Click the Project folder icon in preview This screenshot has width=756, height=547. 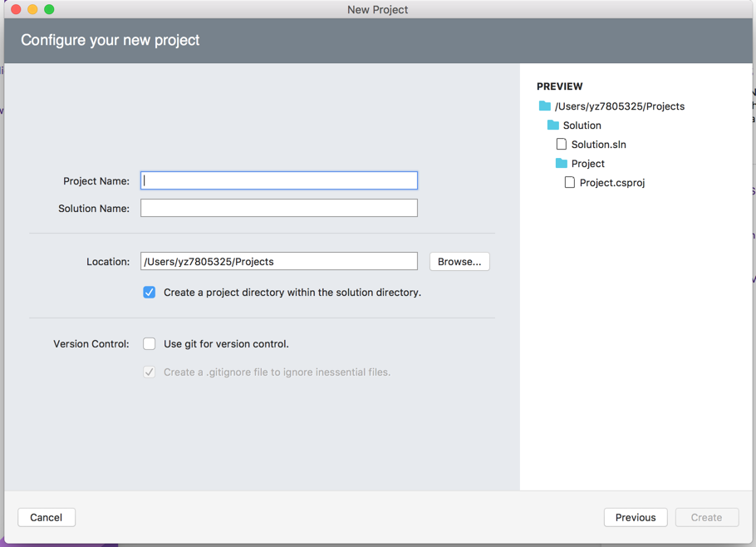(562, 164)
